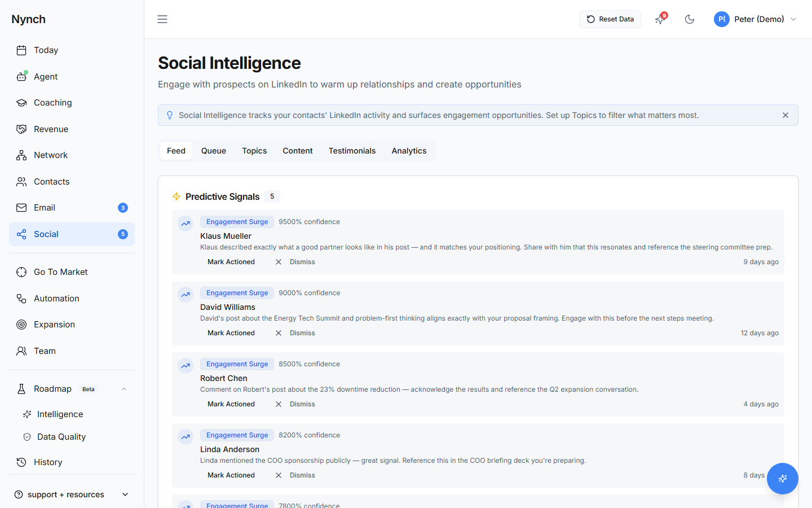Open sparkle notifications with red badge
This screenshot has width=812, height=508.
pyautogui.click(x=660, y=19)
